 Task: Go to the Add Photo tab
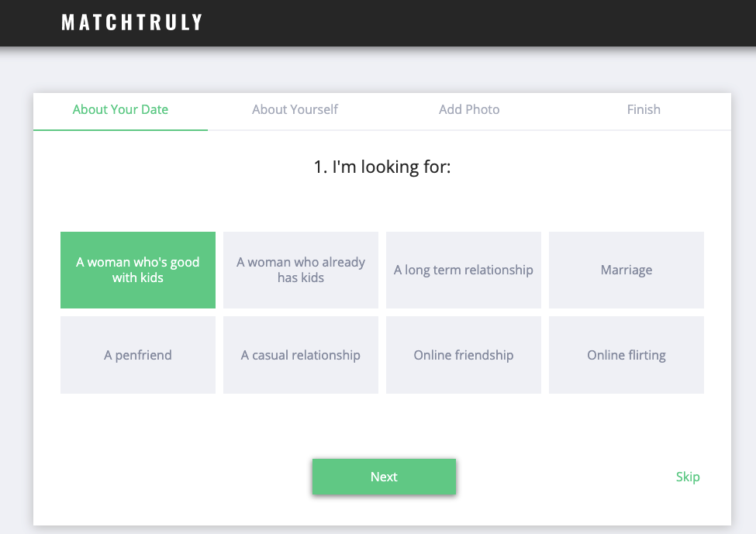[x=469, y=110]
